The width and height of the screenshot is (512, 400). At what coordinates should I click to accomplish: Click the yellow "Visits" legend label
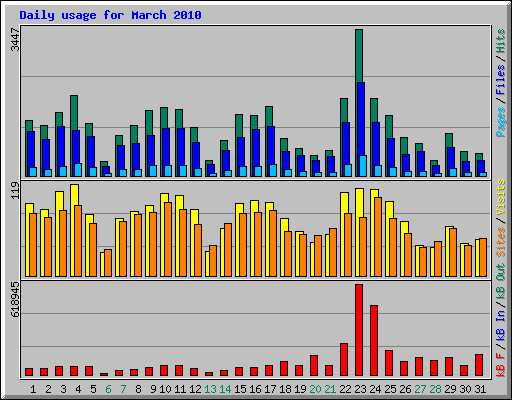[501, 197]
